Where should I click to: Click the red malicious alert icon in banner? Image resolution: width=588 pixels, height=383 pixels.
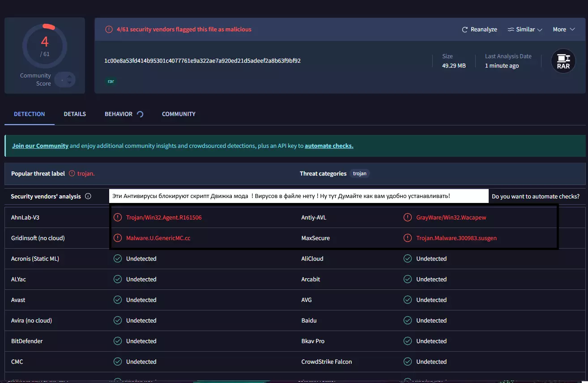coord(109,30)
